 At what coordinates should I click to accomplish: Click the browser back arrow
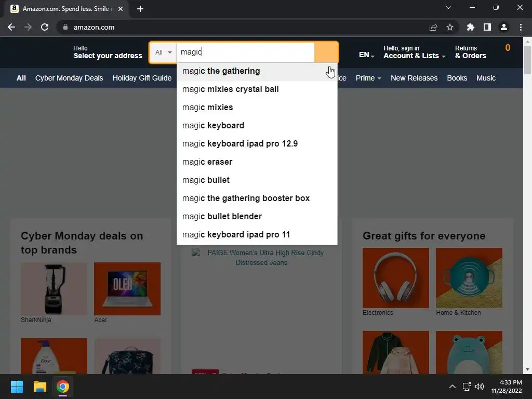point(11,27)
